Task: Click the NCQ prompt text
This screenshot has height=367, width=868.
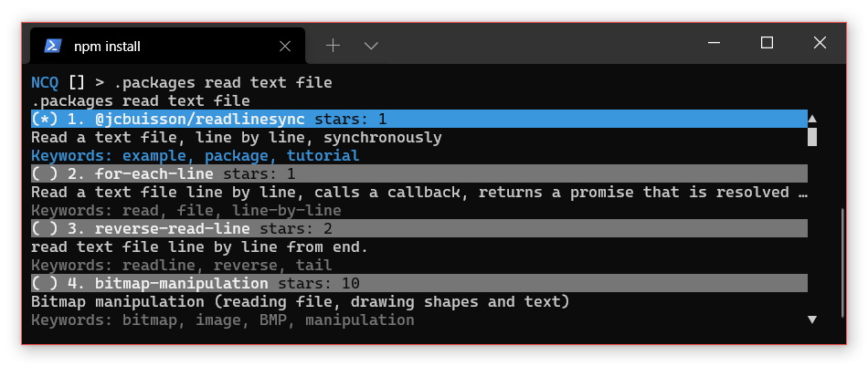Action: coord(45,82)
